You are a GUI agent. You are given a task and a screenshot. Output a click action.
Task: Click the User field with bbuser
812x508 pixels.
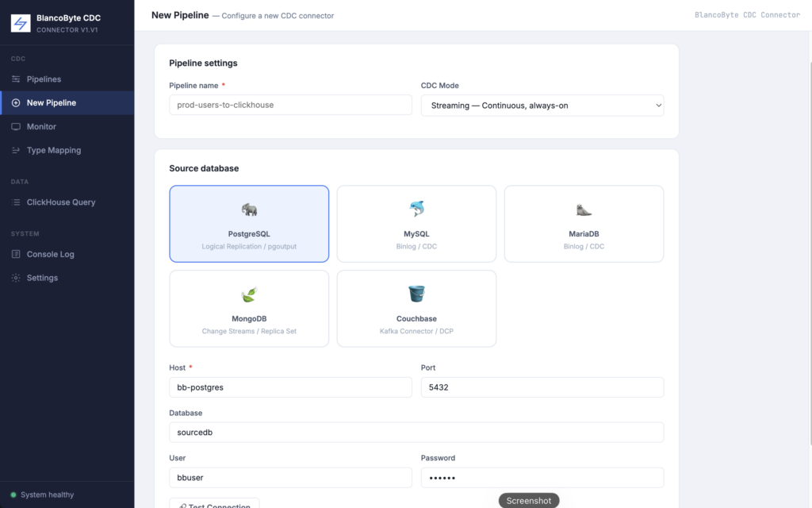point(290,477)
